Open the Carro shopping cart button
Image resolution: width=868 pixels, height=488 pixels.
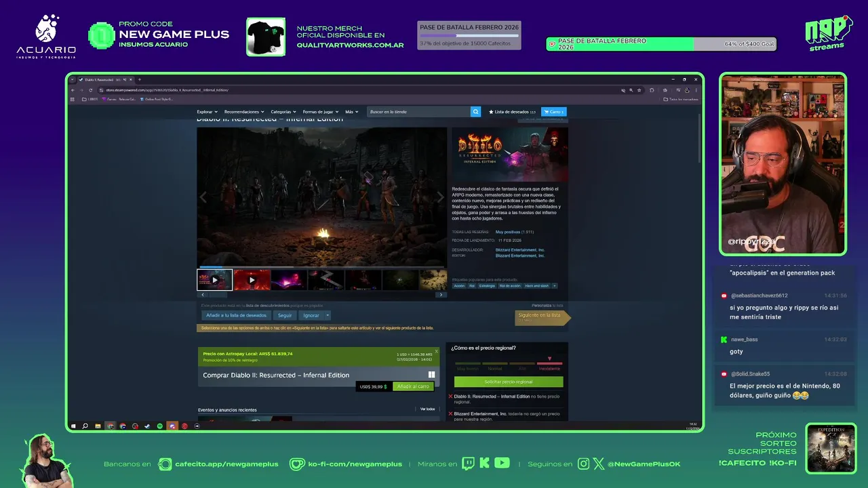(x=554, y=112)
